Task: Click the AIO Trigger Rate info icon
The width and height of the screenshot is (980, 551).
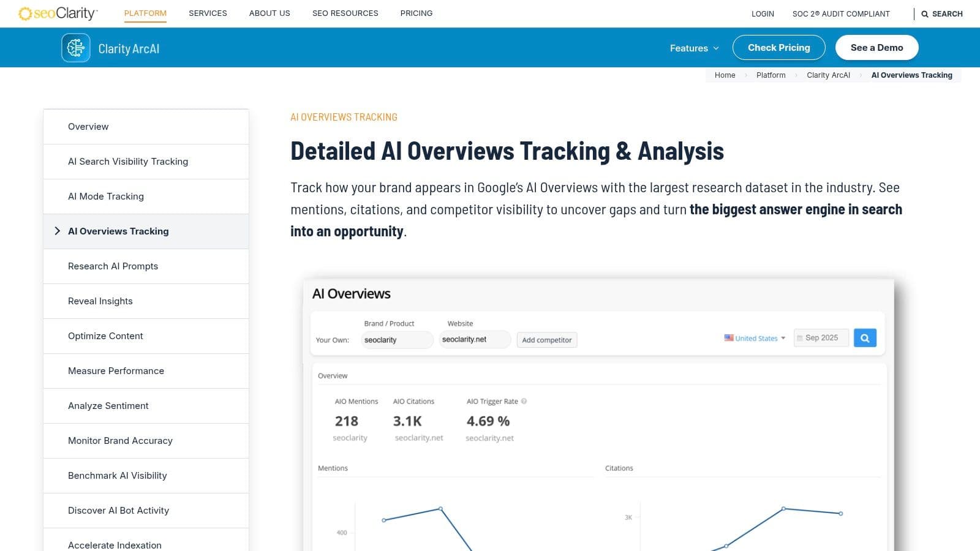Action: [x=524, y=401]
